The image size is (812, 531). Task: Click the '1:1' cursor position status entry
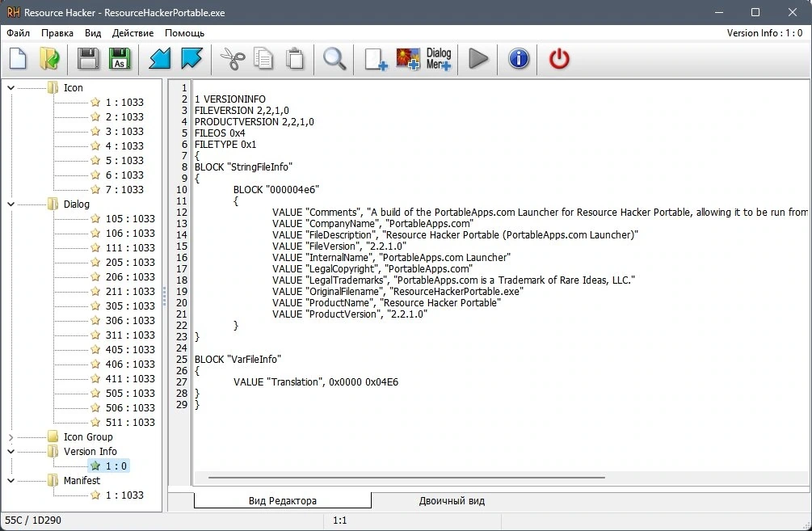point(339,520)
